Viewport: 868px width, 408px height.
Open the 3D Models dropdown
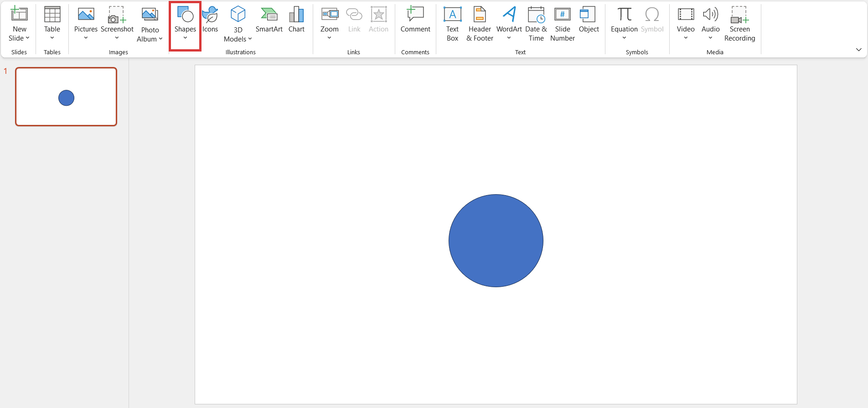coord(238,39)
